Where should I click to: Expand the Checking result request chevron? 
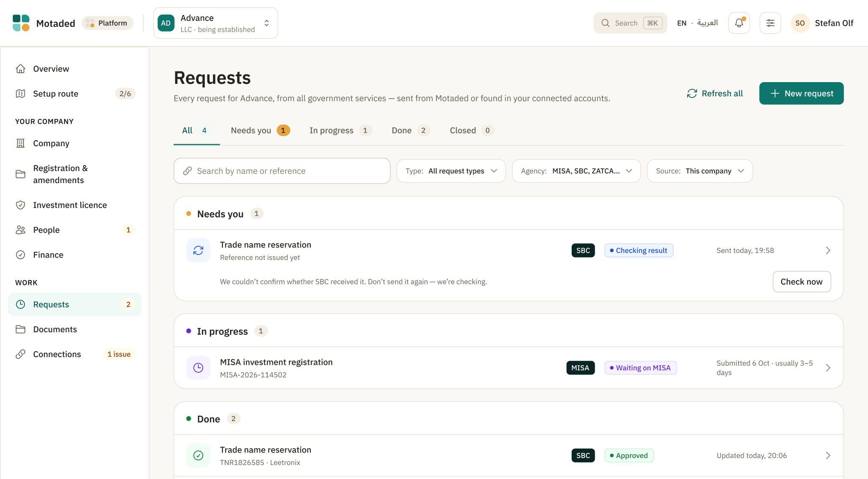[x=828, y=251]
